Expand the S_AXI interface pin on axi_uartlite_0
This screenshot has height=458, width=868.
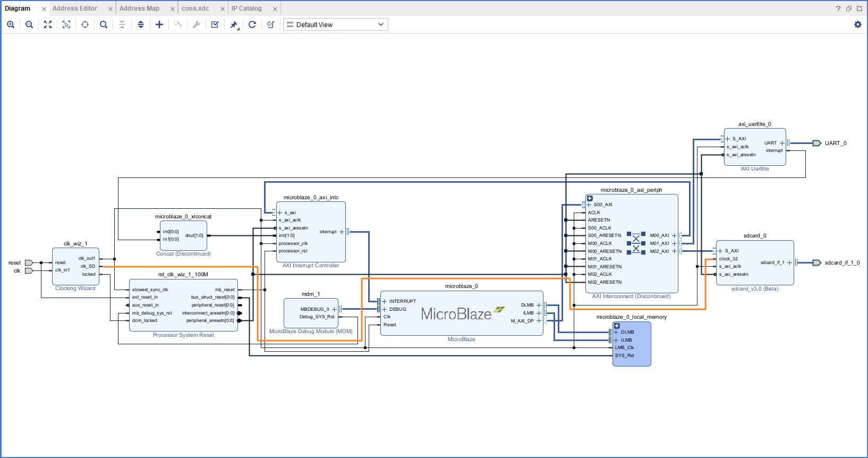tap(728, 139)
